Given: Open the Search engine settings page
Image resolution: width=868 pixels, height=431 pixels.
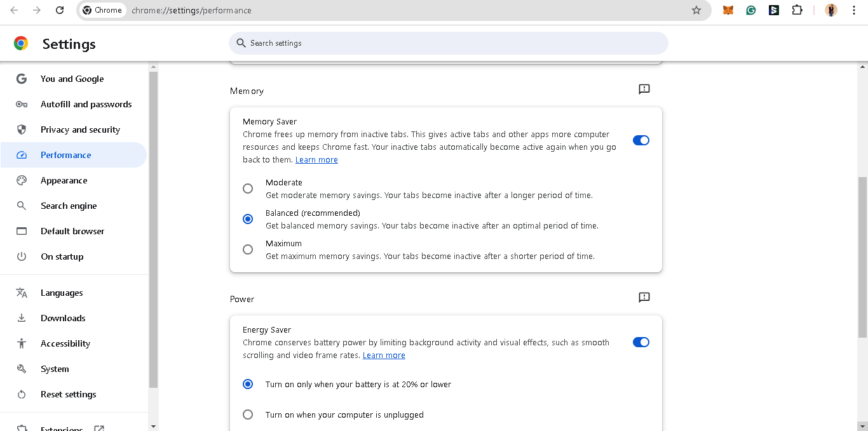Looking at the screenshot, I should point(69,206).
